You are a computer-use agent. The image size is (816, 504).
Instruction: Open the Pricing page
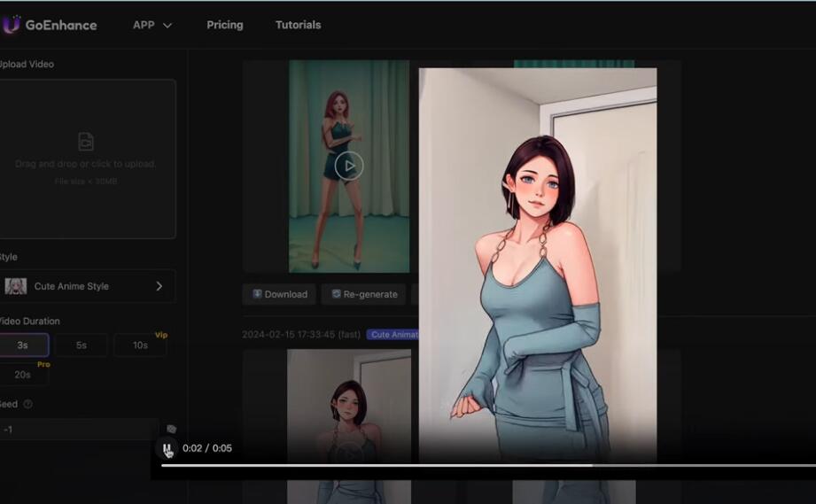[225, 25]
